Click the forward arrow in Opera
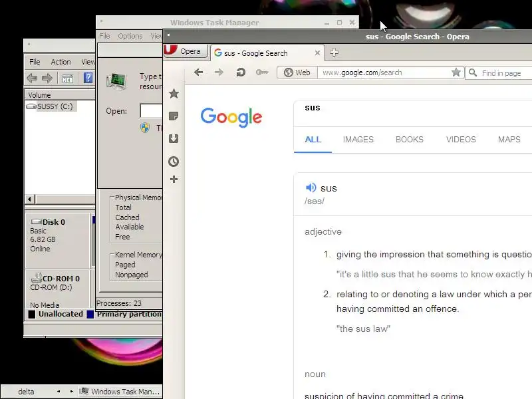 219,72
